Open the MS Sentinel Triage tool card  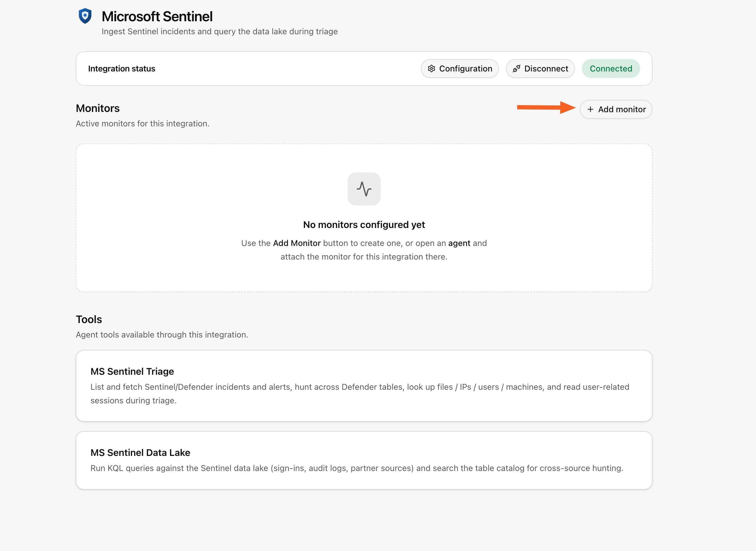click(364, 386)
